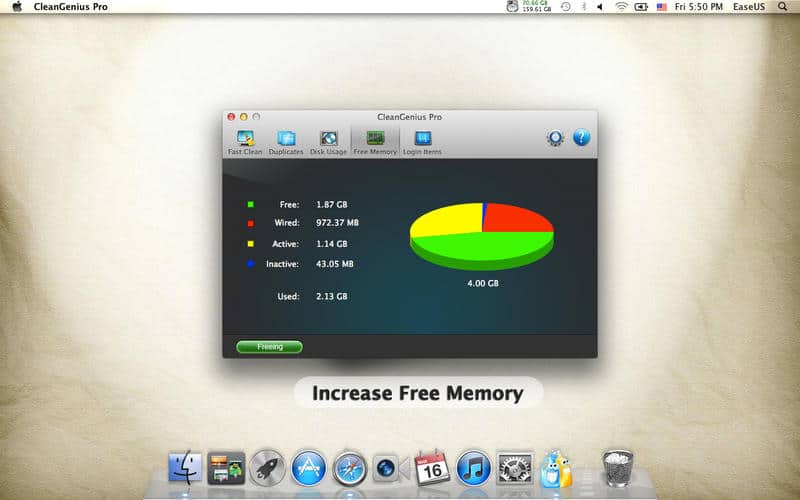800x500 pixels.
Task: Click the green Freeing button
Action: coord(269,347)
